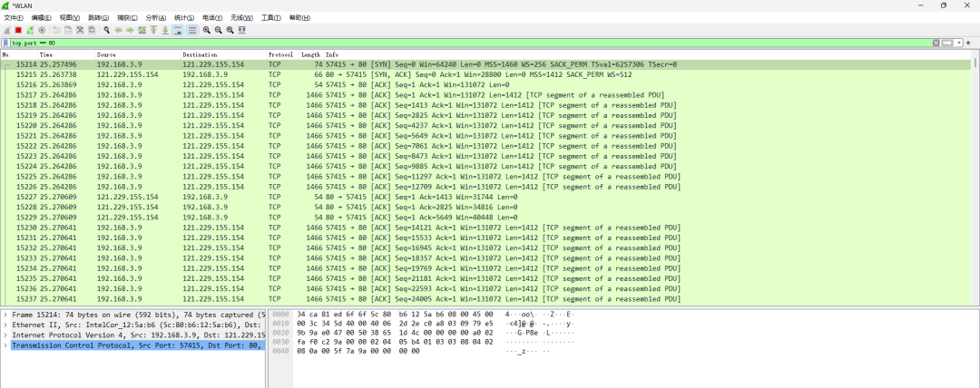Jump to the last packet
Image resolution: width=980 pixels, height=388 pixels.
(x=165, y=30)
